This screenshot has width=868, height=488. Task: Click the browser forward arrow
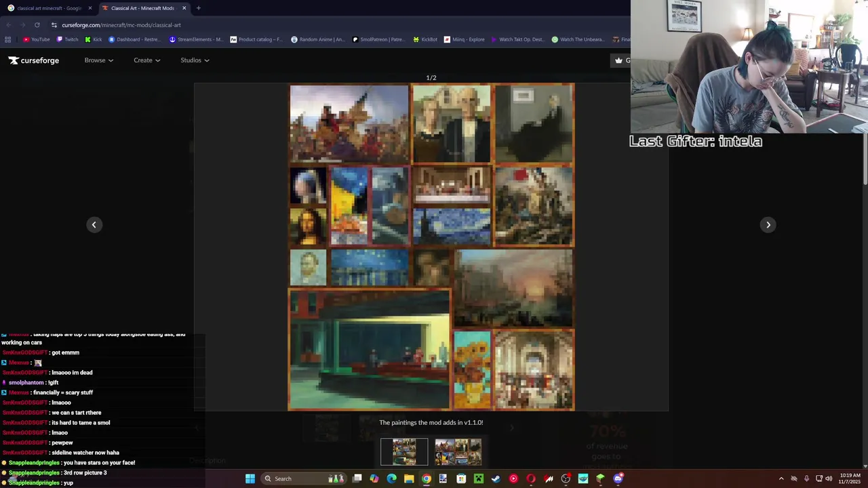[x=22, y=25]
